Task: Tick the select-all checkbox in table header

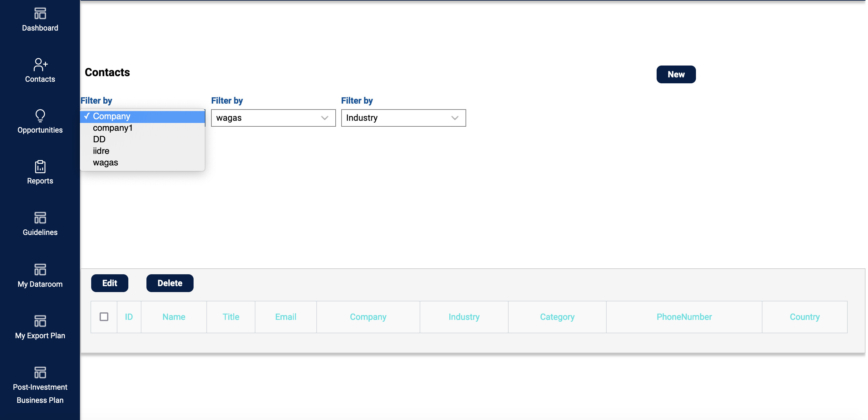Action: click(x=104, y=317)
